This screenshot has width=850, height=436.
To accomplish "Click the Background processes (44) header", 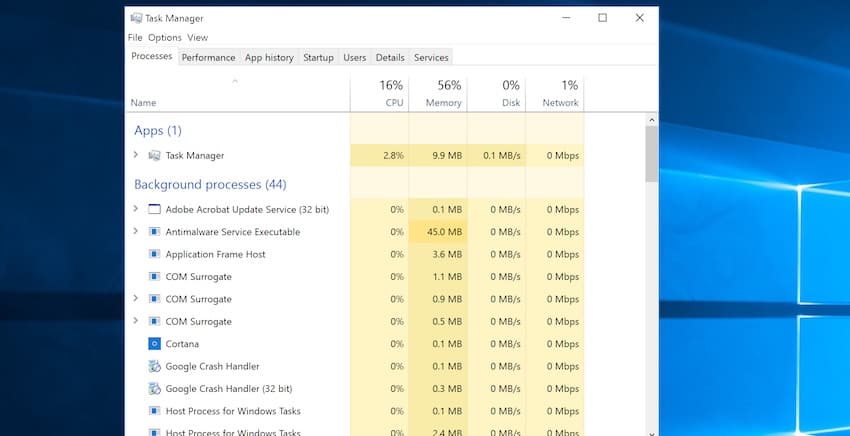I will click(210, 184).
